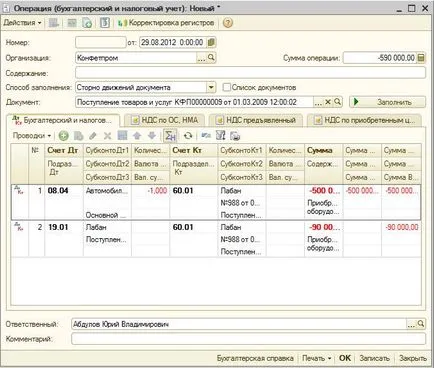Click the Комментарий input field
This screenshot has width=434, height=368.
(248, 339)
